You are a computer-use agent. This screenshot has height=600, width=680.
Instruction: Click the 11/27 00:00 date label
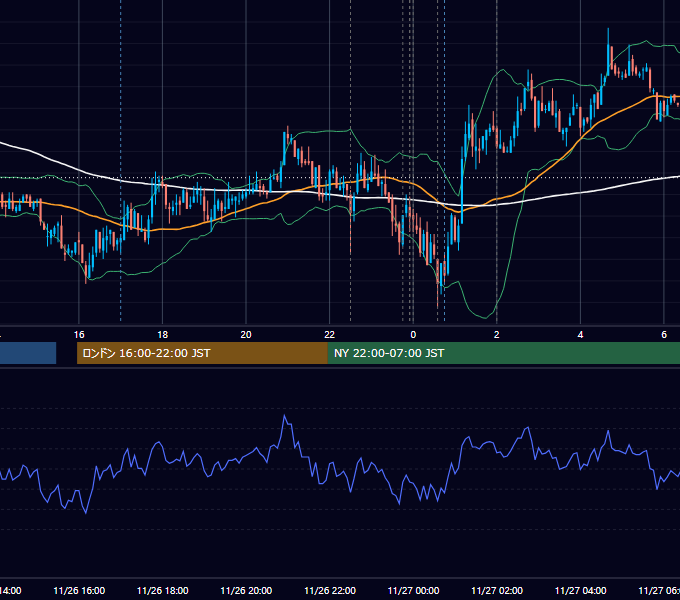[x=413, y=590]
